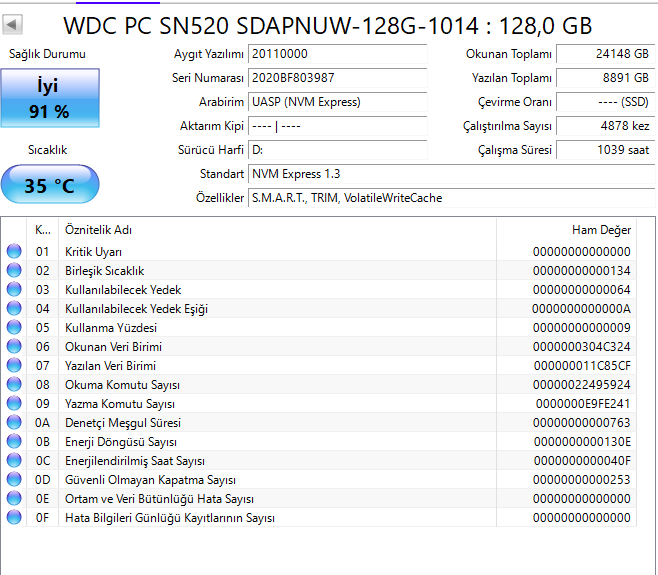The height and width of the screenshot is (575, 658).
Task: Click the İyi 91 % health status button
Action: pyautogui.click(x=50, y=98)
